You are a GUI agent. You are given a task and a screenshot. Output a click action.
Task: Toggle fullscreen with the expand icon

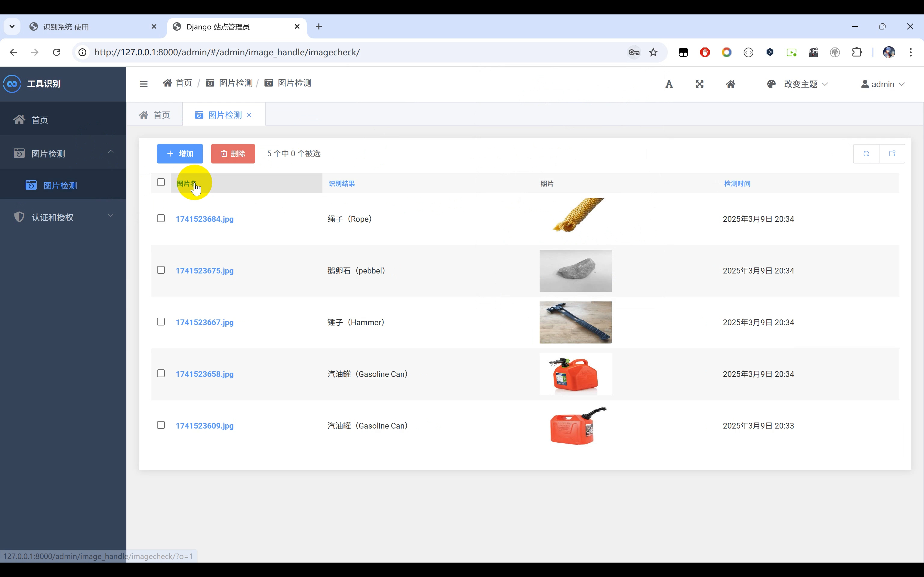click(x=699, y=84)
